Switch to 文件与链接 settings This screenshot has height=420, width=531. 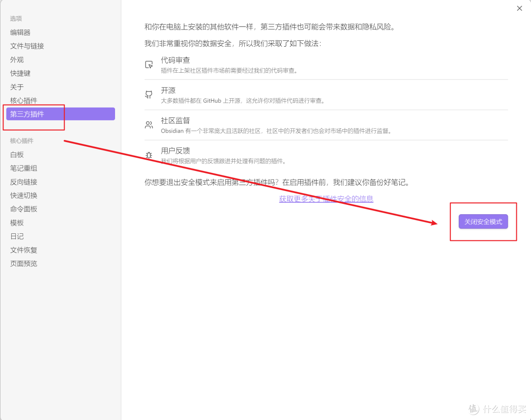click(27, 46)
